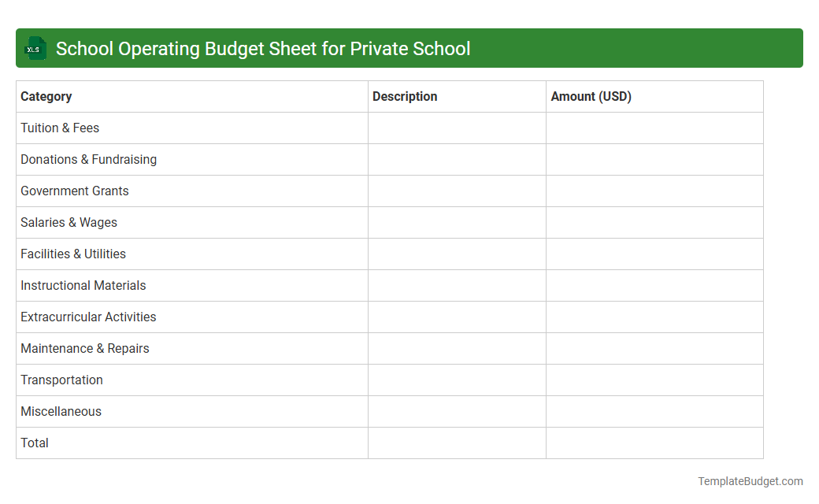Screen dimensions: 819x504
Task: Click the Extracurricular Activities cell
Action: (88, 317)
